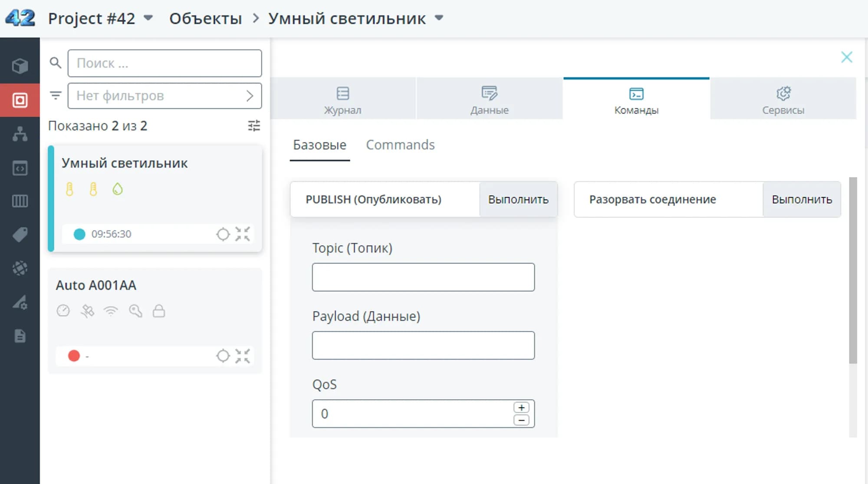This screenshot has width=868, height=484.
Task: Switch to the Commands sub-tab
Action: click(x=400, y=145)
